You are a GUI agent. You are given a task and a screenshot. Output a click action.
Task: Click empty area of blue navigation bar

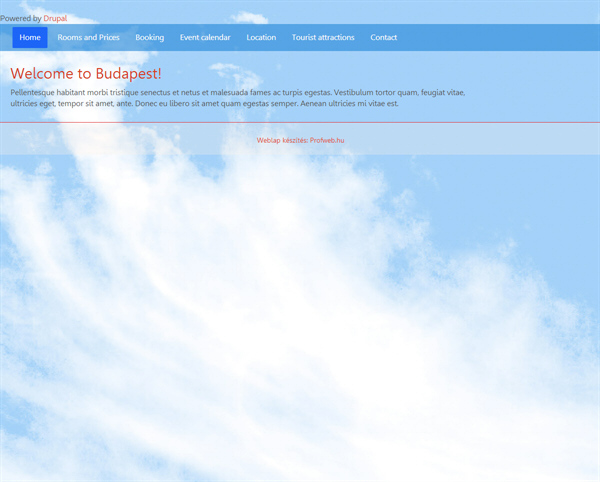pyautogui.click(x=497, y=37)
